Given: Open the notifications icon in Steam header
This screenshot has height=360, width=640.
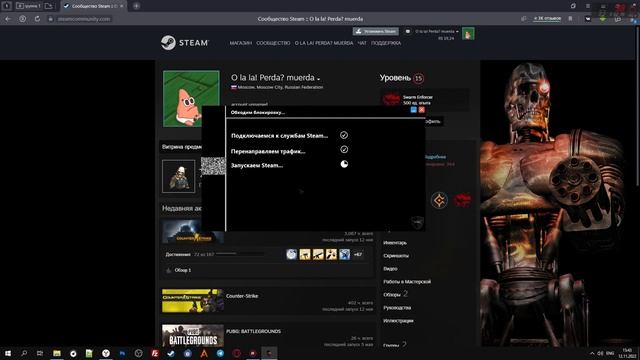Looking at the screenshot, I should pos(407,31).
